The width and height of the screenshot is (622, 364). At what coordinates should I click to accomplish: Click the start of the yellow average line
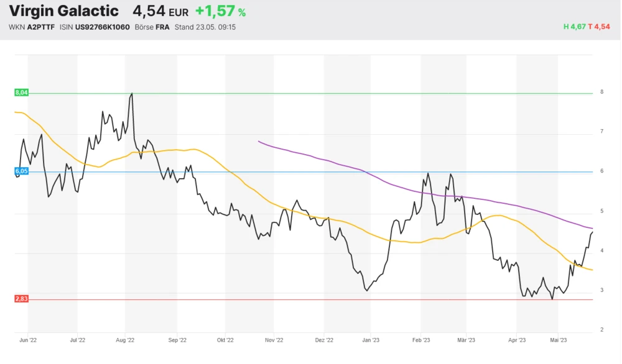pyautogui.click(x=16, y=112)
